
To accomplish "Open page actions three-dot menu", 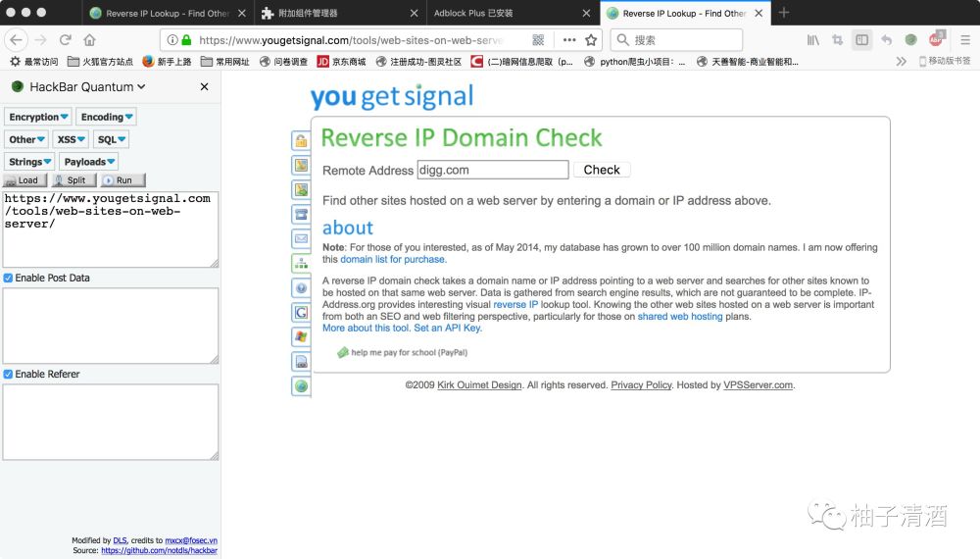I will pos(568,40).
